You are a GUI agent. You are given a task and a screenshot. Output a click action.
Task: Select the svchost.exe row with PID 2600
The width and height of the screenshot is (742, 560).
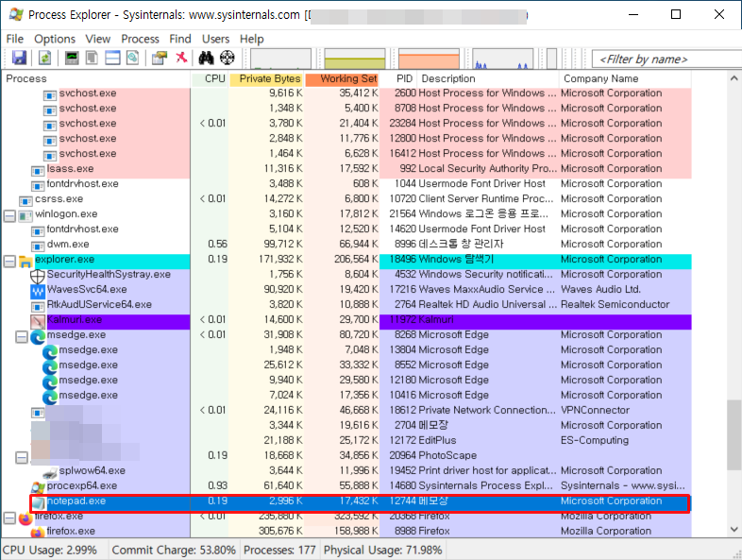pyautogui.click(x=346, y=93)
